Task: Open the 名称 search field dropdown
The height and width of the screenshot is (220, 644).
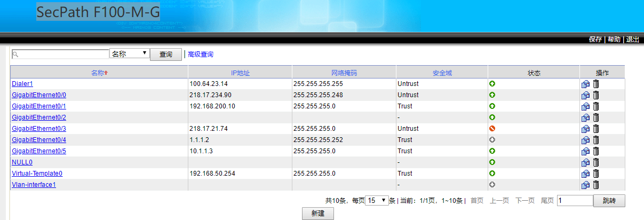Action: tap(129, 54)
